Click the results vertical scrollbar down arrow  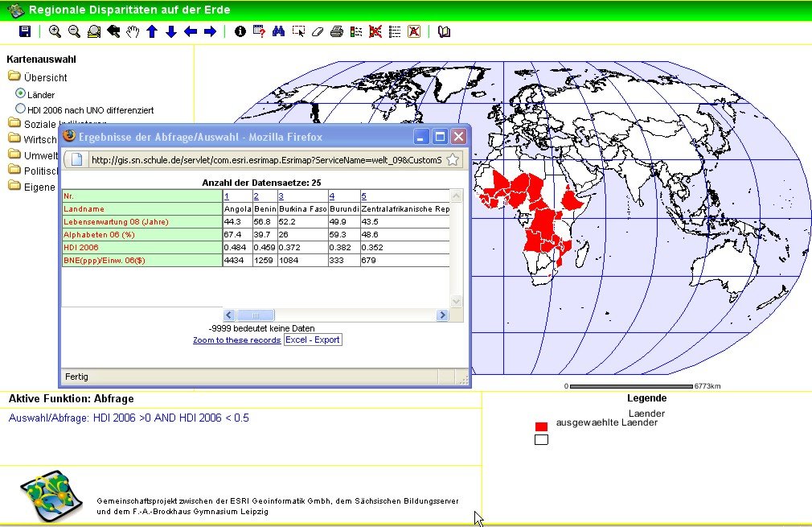tap(456, 301)
